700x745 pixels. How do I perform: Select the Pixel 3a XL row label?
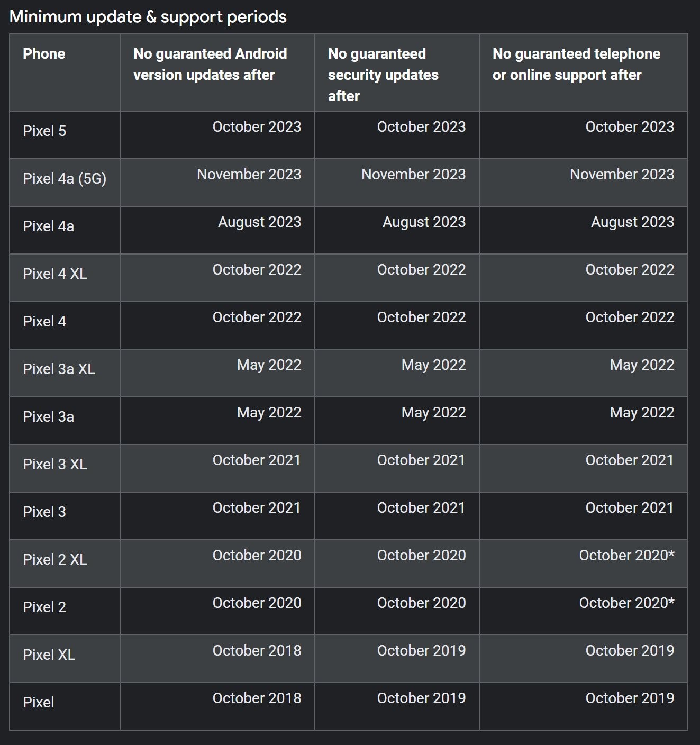pos(59,369)
